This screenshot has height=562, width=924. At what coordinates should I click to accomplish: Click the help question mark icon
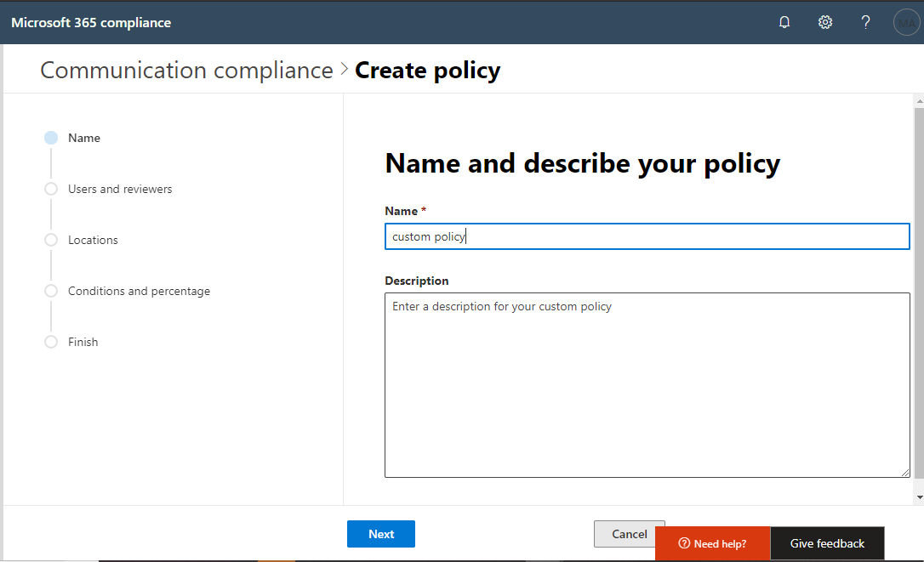(x=865, y=23)
